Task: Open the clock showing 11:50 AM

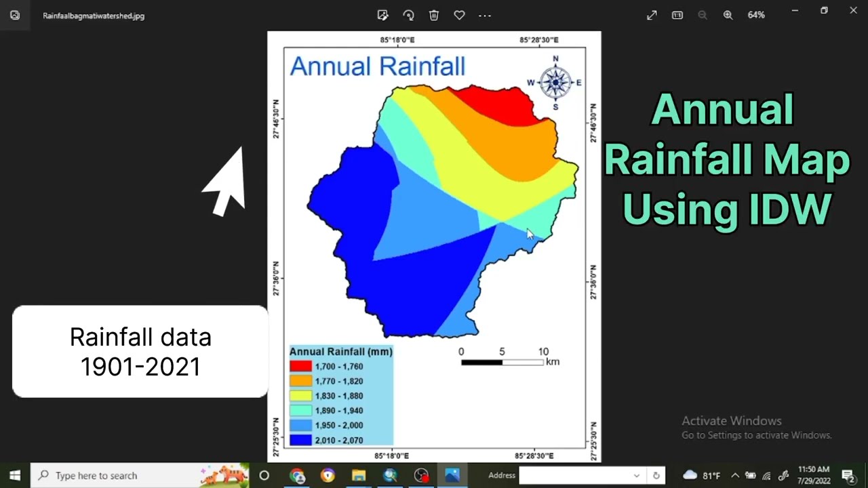Action: coord(814,475)
